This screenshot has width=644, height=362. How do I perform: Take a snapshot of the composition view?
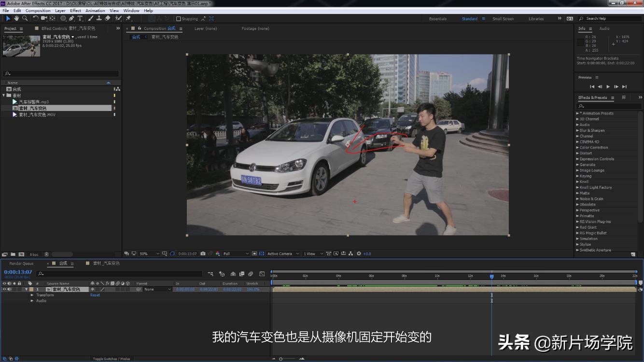(x=203, y=253)
